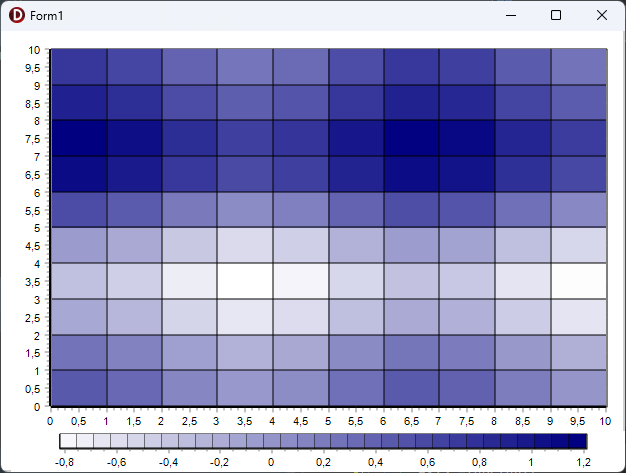This screenshot has width=626, height=473.
Task: Select the lightest swatch at legend's left end
Action: click(x=68, y=441)
